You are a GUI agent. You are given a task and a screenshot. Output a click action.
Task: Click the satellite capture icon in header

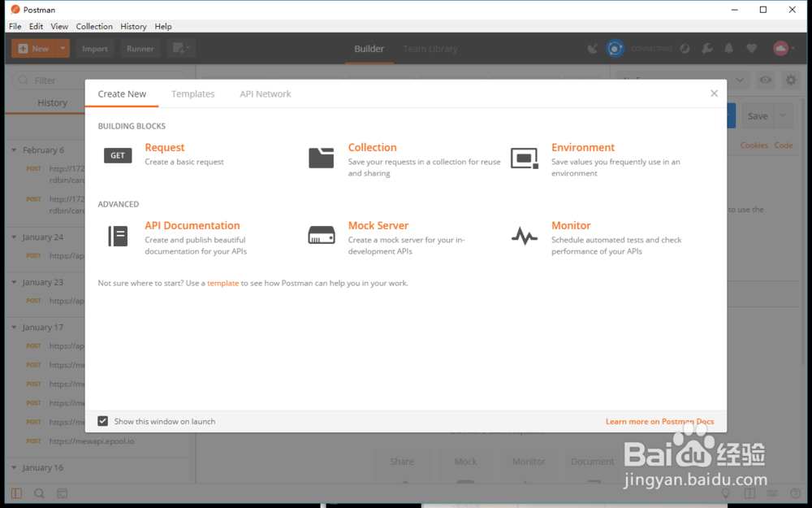click(593, 49)
